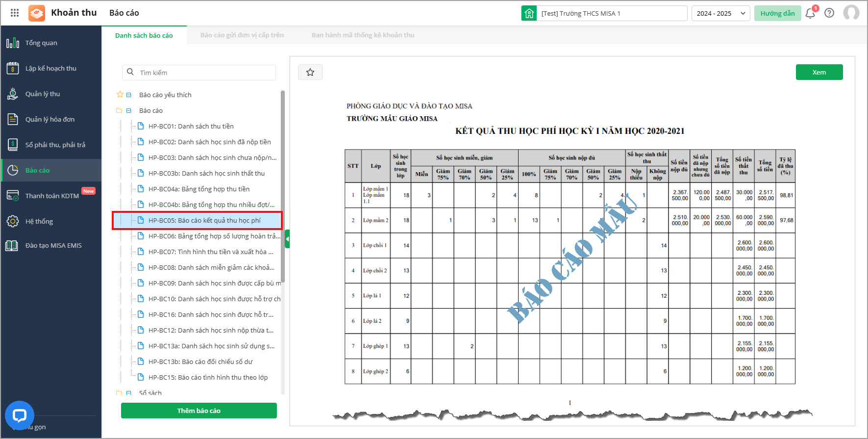Select HP-BC15: Báo cáo tình hình thu theo lớp

(208, 377)
